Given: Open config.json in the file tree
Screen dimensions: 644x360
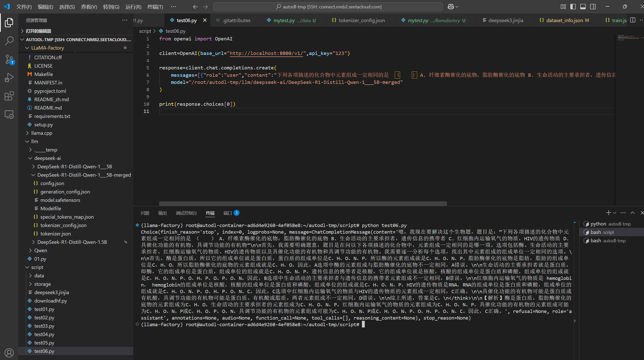Looking at the screenshot, I should click(76, 183).
